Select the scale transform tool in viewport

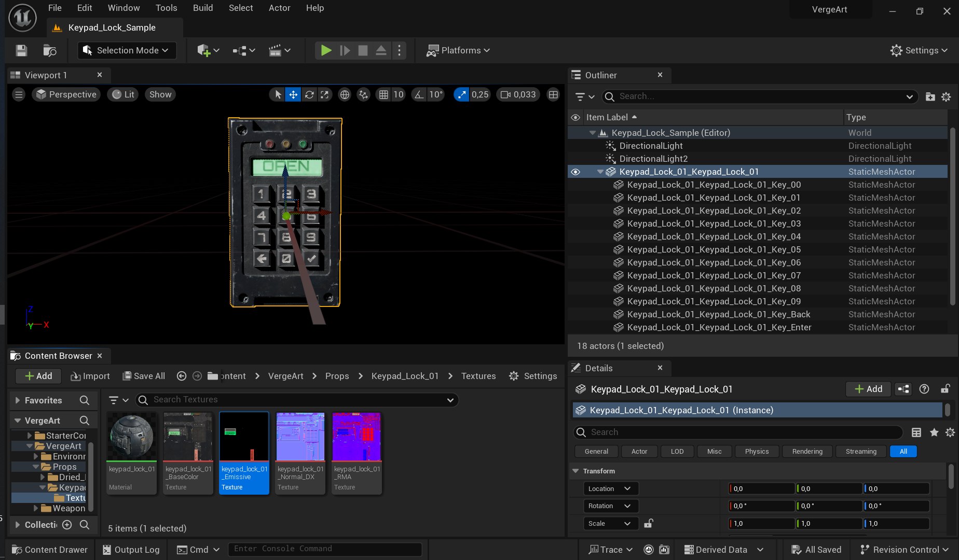[x=325, y=94]
